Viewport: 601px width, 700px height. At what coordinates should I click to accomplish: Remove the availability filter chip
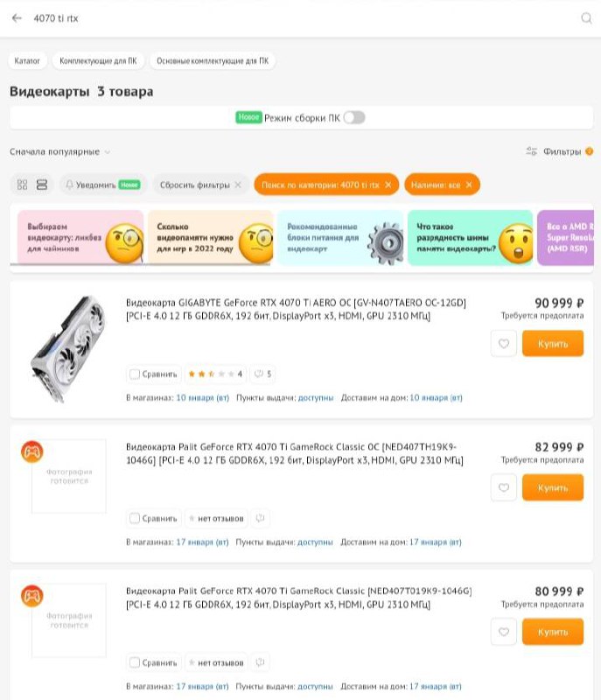pos(469,185)
